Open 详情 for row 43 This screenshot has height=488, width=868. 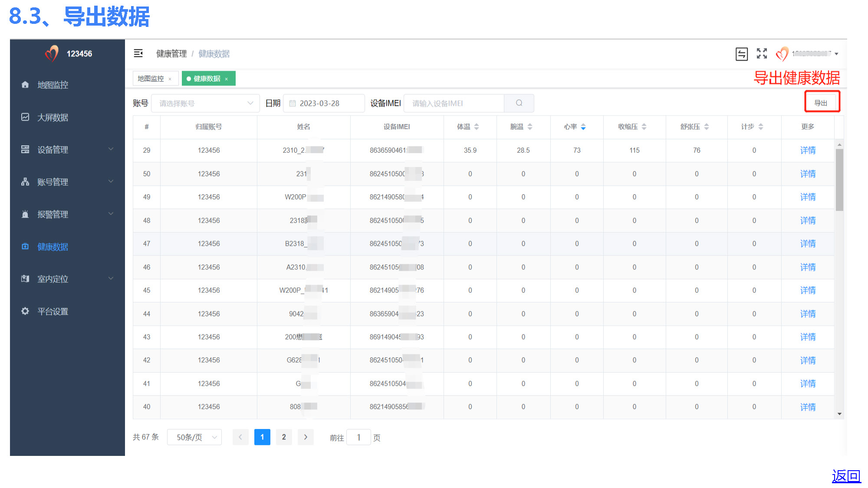tap(808, 337)
